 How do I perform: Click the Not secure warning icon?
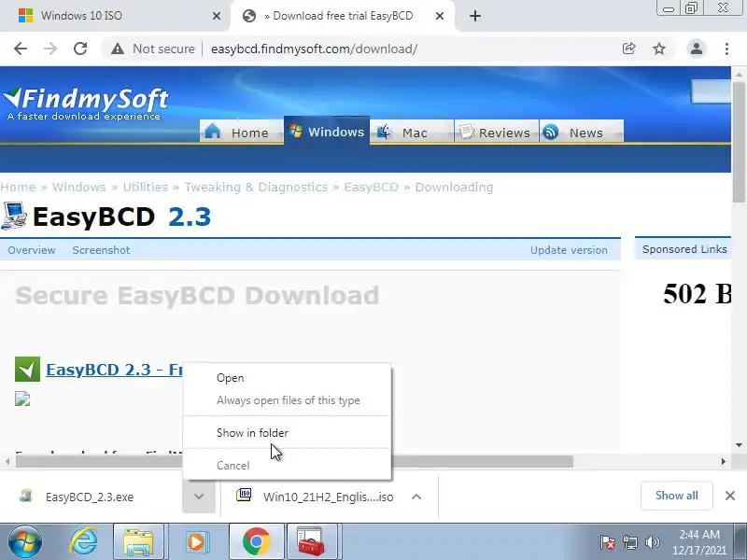pos(118,49)
